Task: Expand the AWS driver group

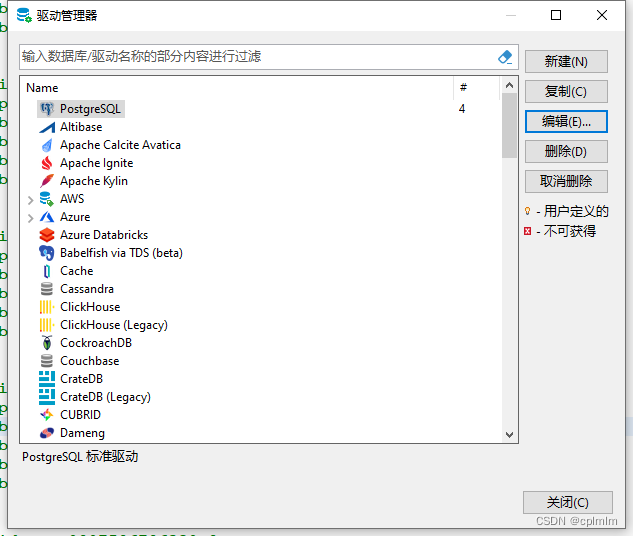Action: 30,200
